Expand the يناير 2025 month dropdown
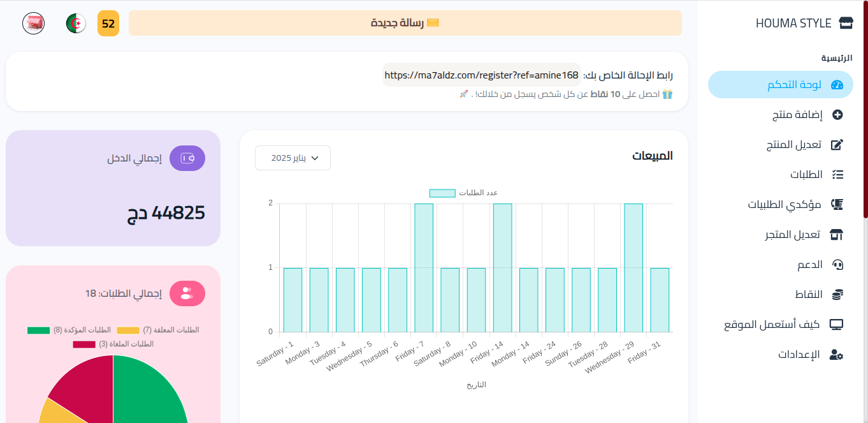Viewport: 868px width, 423px height. (293, 158)
